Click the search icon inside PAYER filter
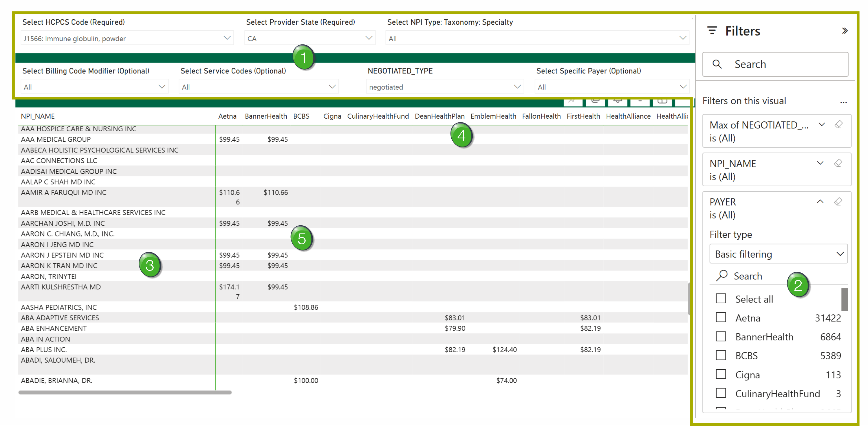 [x=722, y=276]
